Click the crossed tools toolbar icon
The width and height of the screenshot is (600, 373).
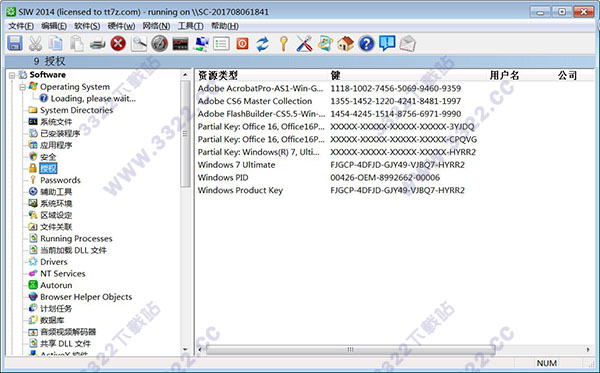[x=305, y=44]
